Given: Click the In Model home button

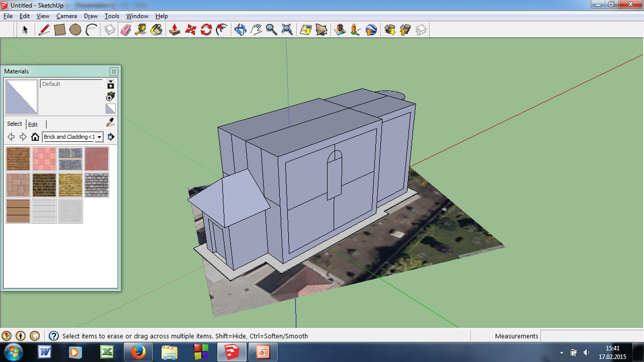Looking at the screenshot, I should 35,137.
